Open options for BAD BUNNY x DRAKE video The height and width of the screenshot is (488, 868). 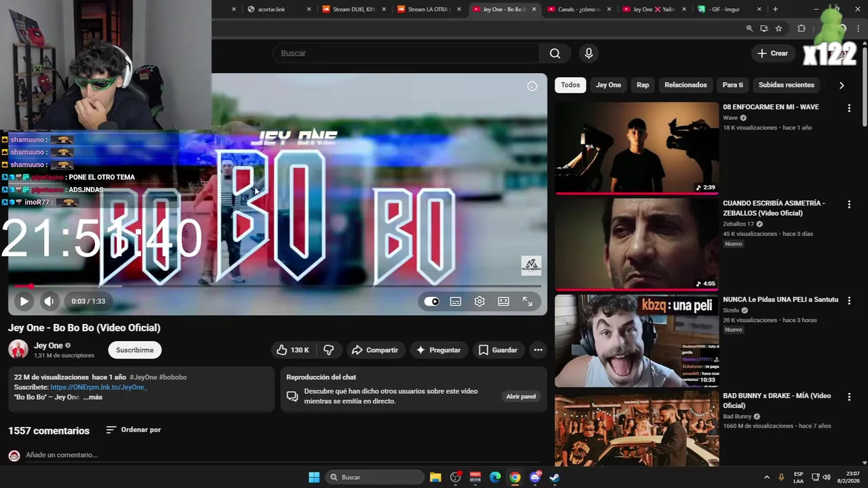pos(849,397)
